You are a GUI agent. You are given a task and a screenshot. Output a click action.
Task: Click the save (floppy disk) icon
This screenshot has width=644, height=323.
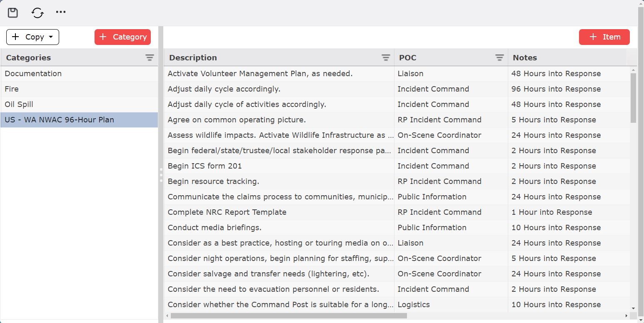click(x=12, y=12)
